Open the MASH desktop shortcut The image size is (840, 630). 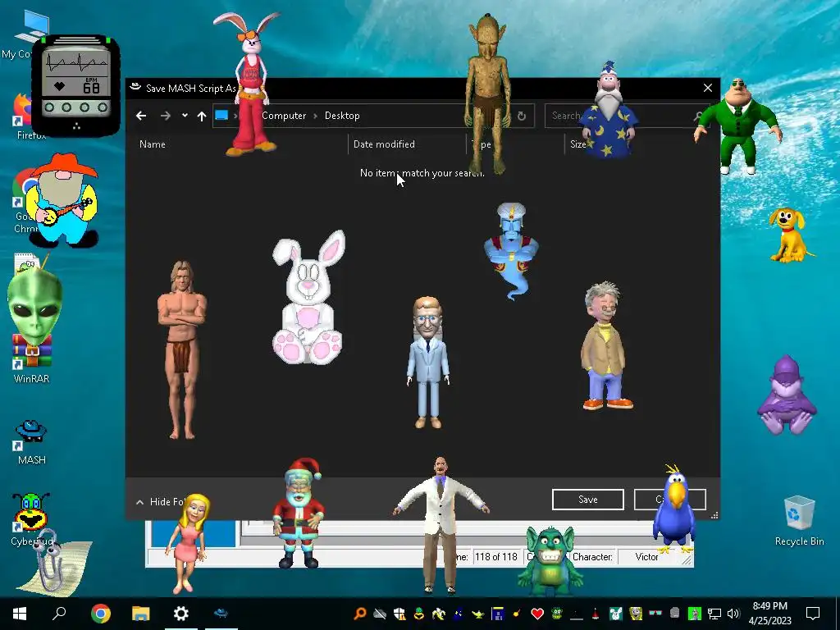(x=32, y=442)
